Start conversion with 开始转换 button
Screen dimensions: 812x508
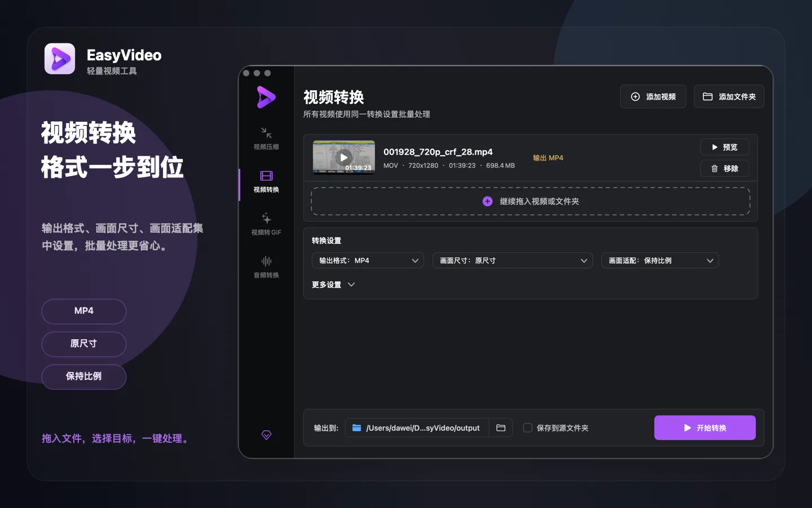(705, 428)
